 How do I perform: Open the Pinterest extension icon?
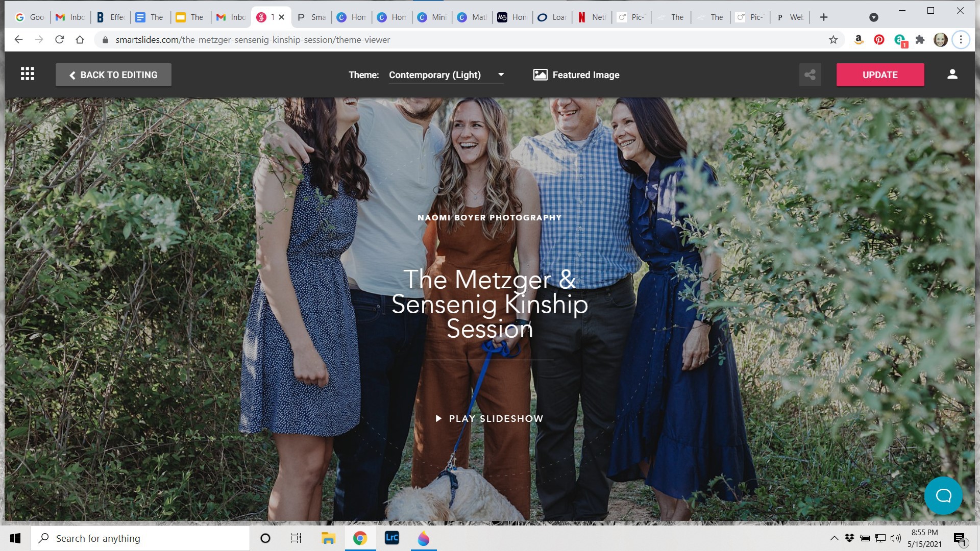[x=879, y=40]
